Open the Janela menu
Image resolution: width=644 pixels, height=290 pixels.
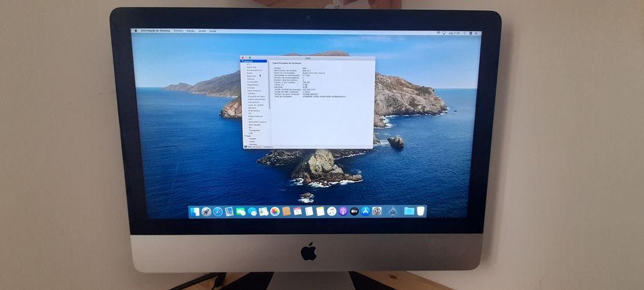pos(202,31)
